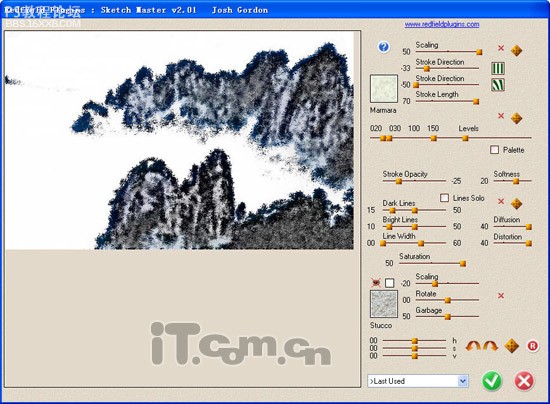Click the green diagonal stripes stroke direction icon
This screenshot has width=550, height=404.
coord(498,85)
